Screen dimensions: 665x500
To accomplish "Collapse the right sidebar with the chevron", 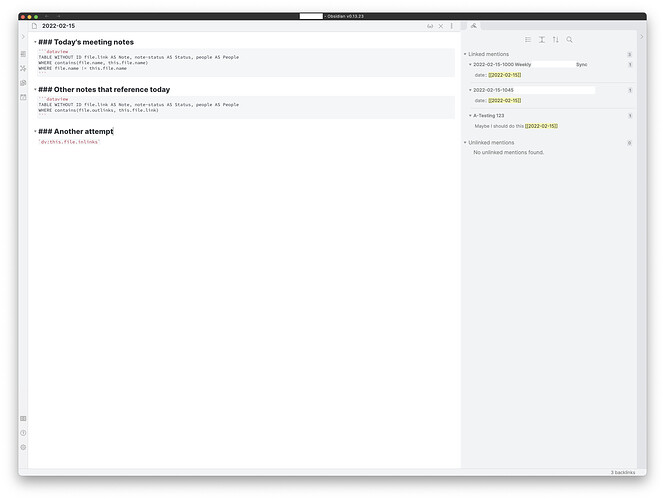I will (642, 37).
